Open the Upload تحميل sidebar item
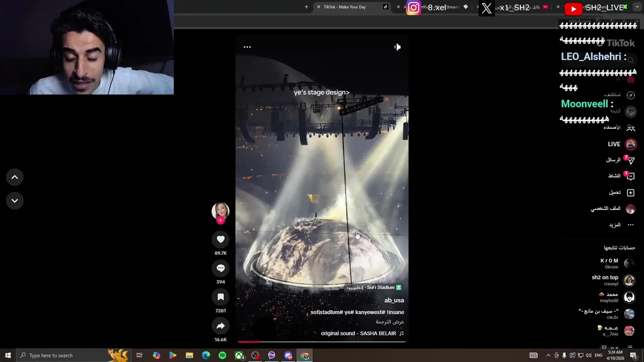This screenshot has height=362, width=644. point(622,193)
